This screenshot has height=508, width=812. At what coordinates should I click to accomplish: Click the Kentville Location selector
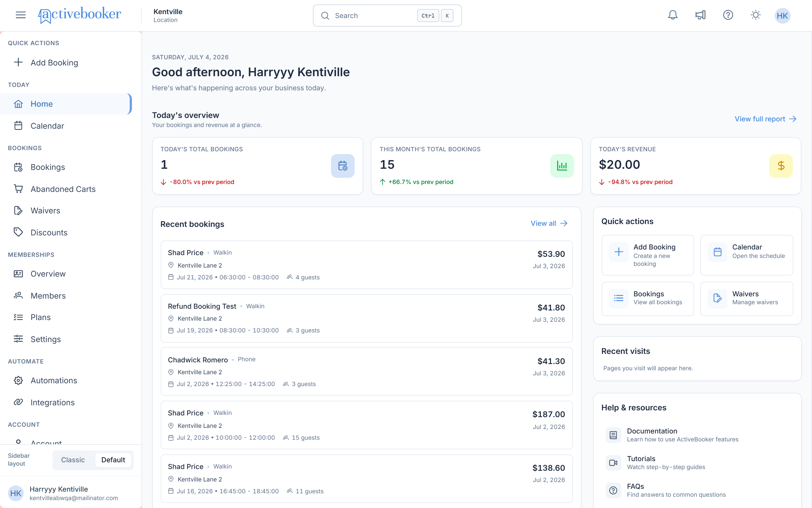[x=168, y=16]
